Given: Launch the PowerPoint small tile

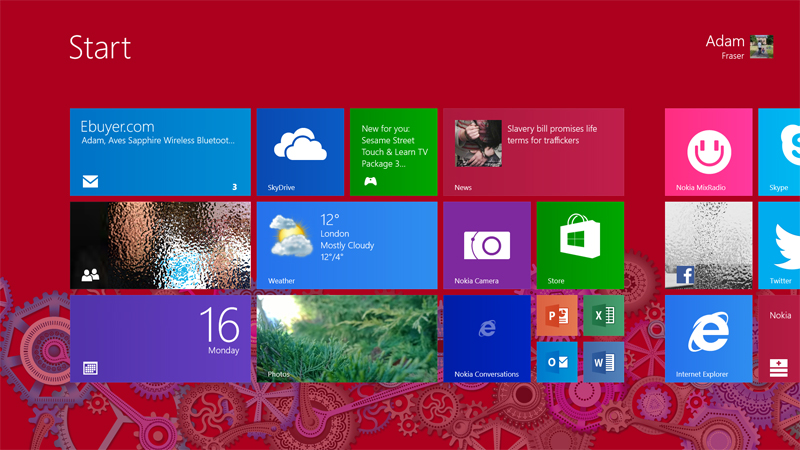Looking at the screenshot, I should pyautogui.click(x=557, y=315).
